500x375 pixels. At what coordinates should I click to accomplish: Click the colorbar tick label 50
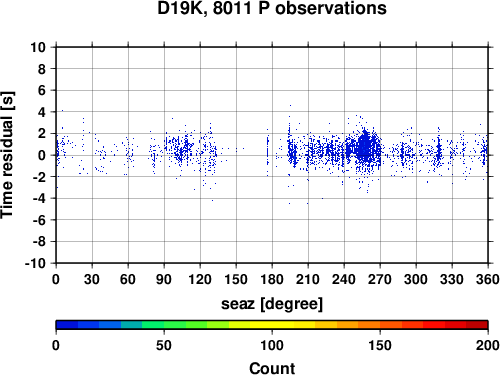[164, 345]
